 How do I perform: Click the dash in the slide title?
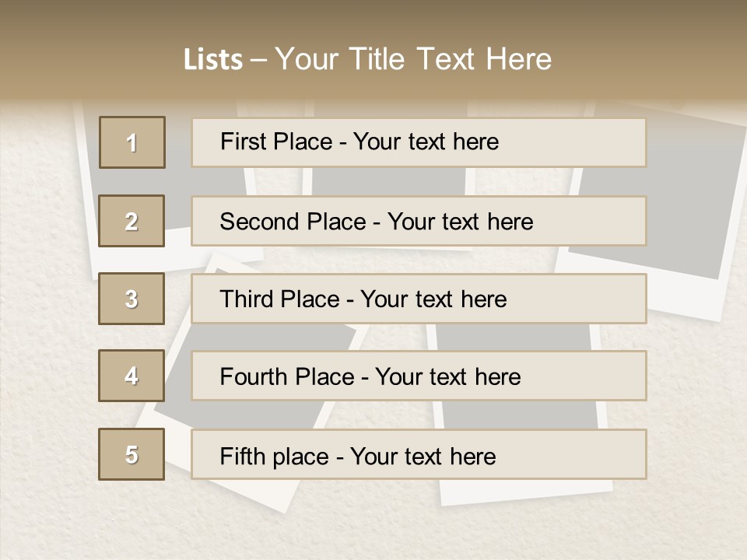pyautogui.click(x=258, y=59)
